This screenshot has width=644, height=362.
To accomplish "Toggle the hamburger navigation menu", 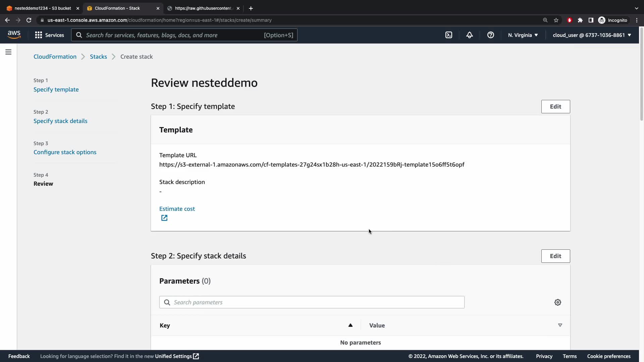I will pos(8,52).
